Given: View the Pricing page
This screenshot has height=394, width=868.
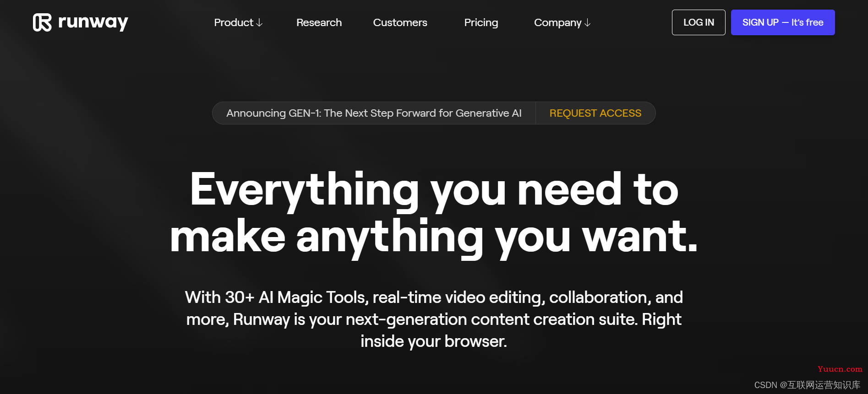Looking at the screenshot, I should [481, 22].
